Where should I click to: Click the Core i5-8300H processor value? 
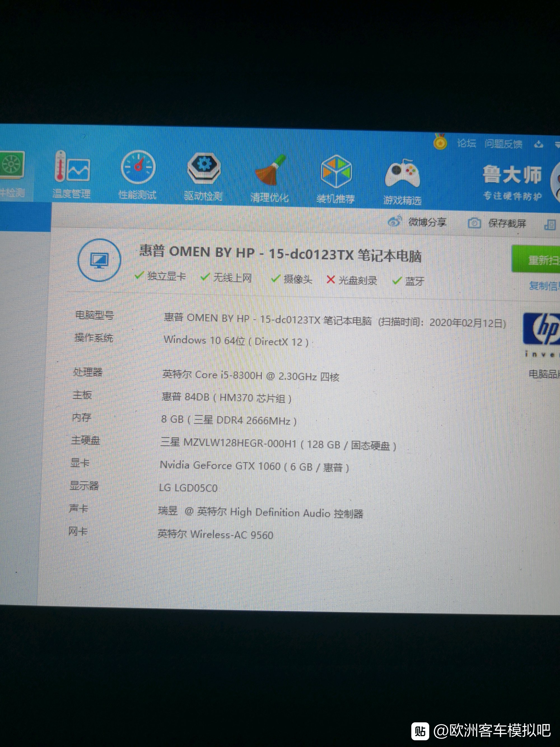coord(251,376)
